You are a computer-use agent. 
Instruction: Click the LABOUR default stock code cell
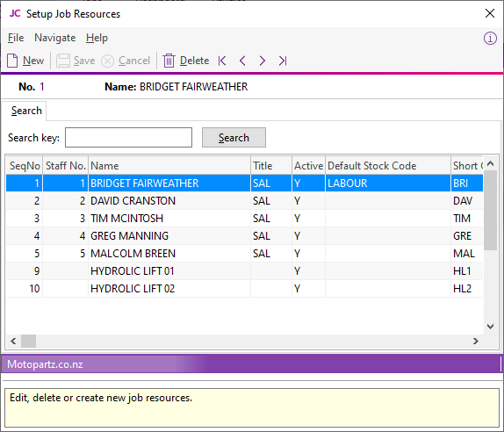click(388, 184)
